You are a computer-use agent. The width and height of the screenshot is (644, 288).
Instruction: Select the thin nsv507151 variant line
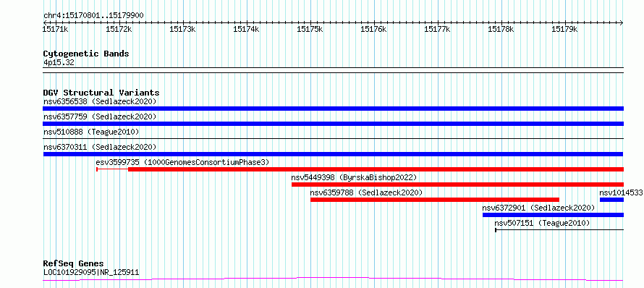[559, 230]
